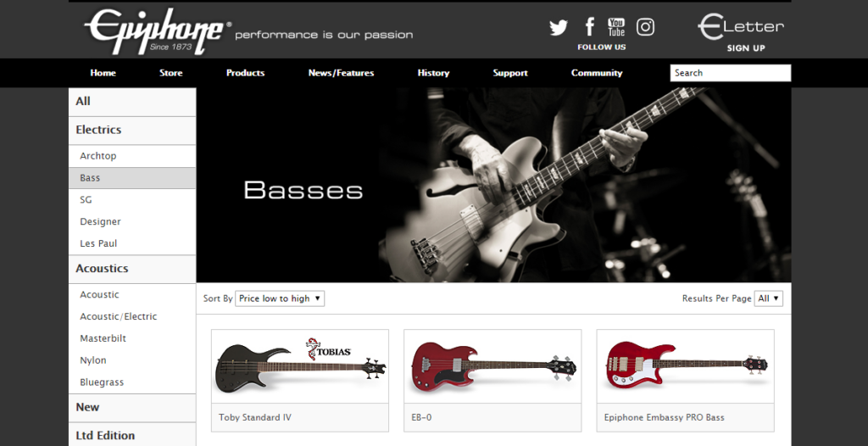
Task: Open the Products menu
Action: coord(245,73)
